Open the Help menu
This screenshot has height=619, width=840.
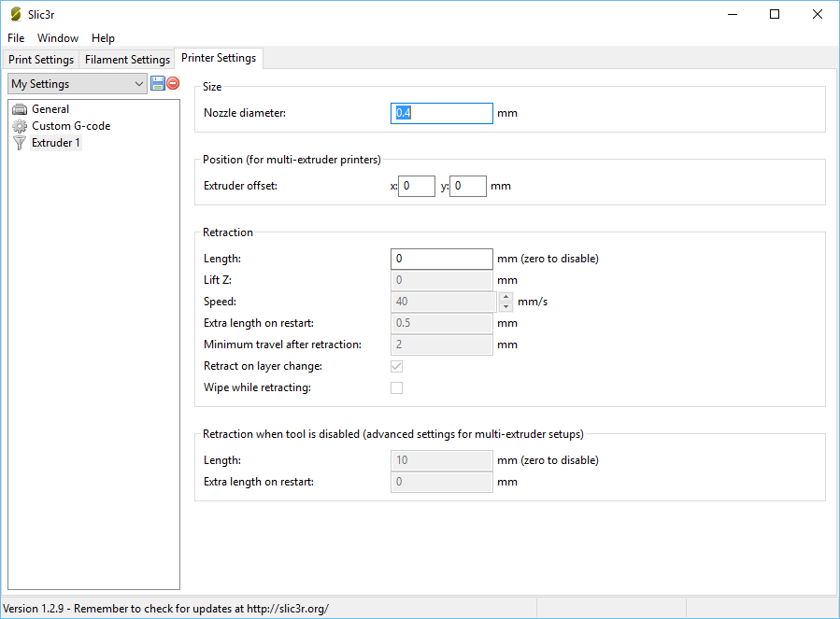point(103,38)
